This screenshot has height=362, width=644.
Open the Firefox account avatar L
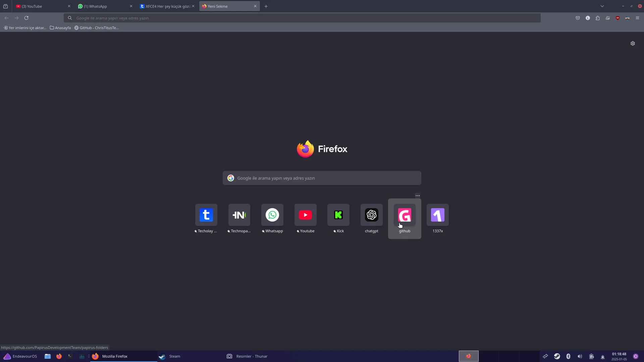pos(588,18)
